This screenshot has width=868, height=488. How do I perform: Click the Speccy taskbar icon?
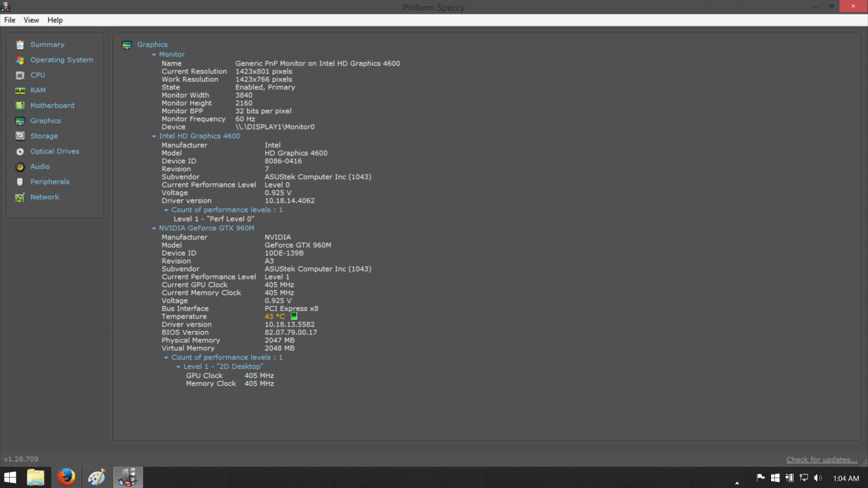pyautogui.click(x=128, y=478)
